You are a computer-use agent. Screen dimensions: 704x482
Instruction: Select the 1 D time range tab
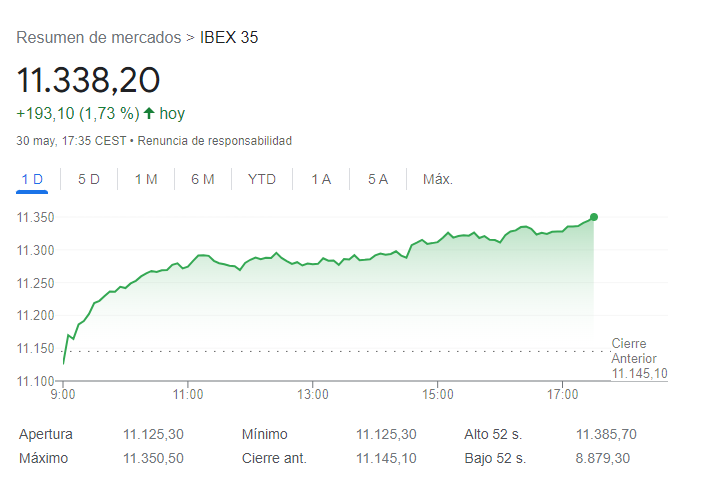pos(32,180)
